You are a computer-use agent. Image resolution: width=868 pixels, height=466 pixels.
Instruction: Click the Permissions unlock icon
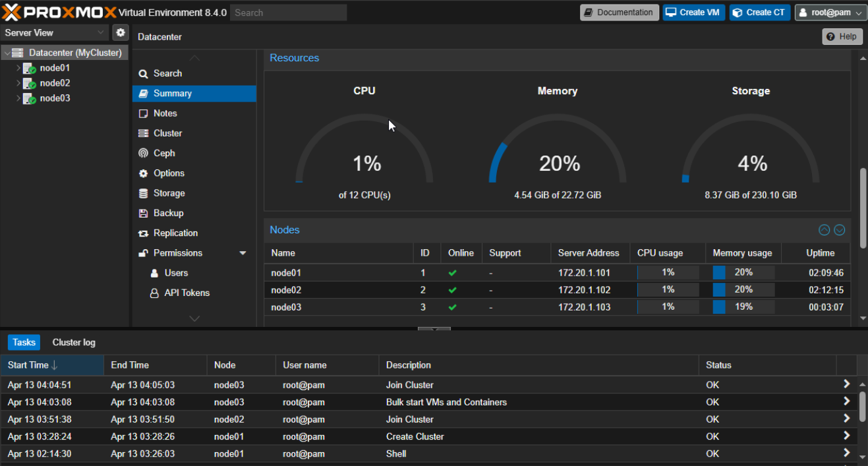click(x=143, y=253)
